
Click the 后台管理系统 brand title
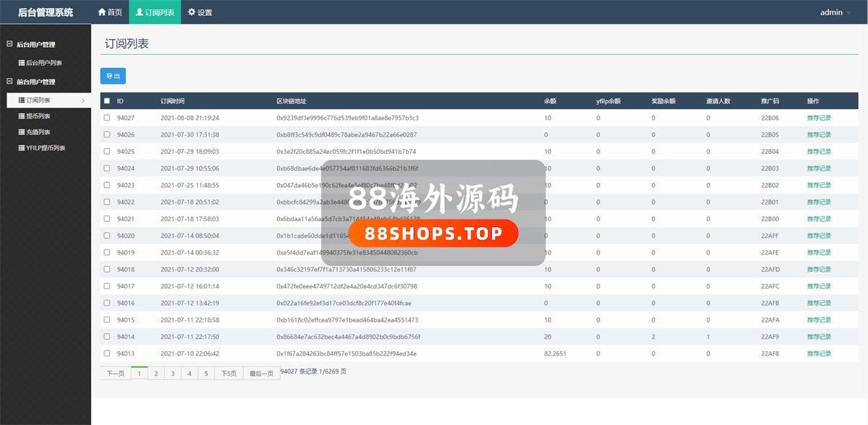tap(46, 12)
